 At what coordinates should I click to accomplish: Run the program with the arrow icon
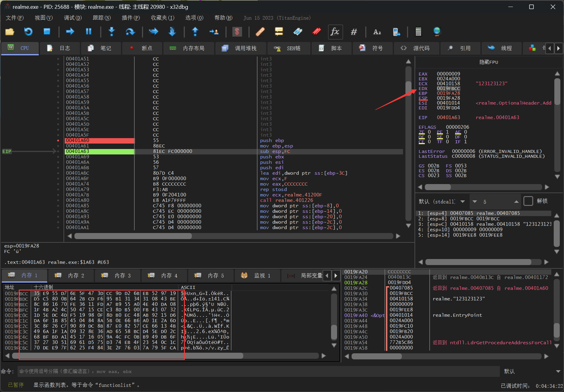pos(70,31)
